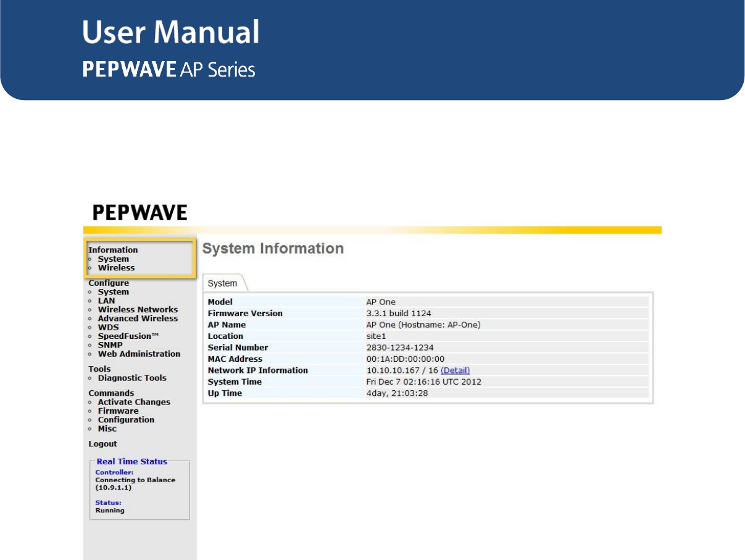Open WDS configuration page
The height and width of the screenshot is (560, 745).
[x=108, y=327]
